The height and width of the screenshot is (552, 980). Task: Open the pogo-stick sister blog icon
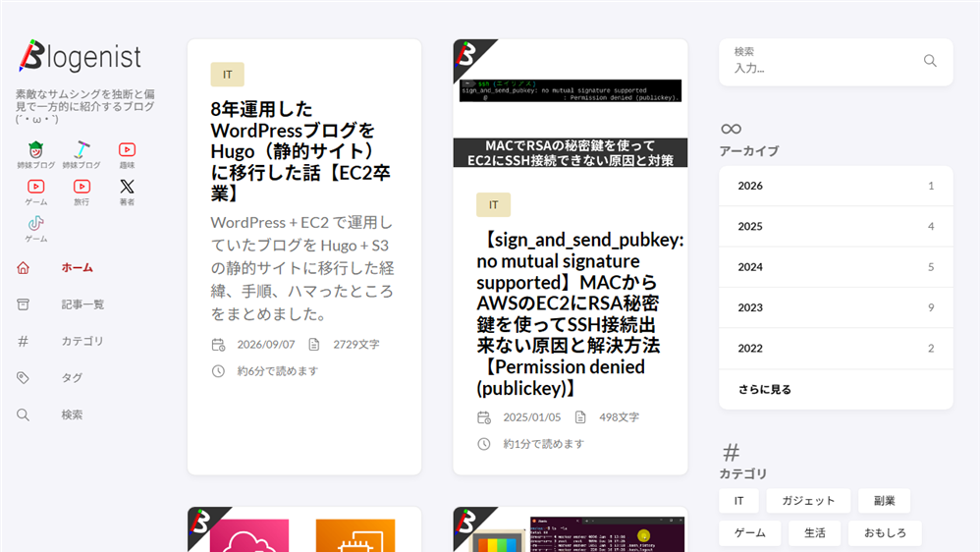coord(82,150)
